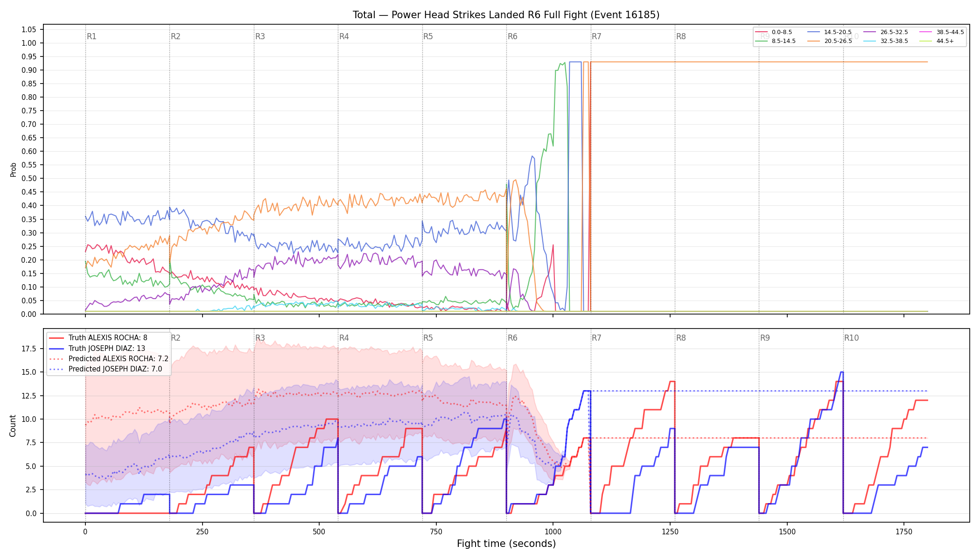Select the 38.5-44.5 legend entry
The height and width of the screenshot is (560, 980).
click(x=942, y=32)
